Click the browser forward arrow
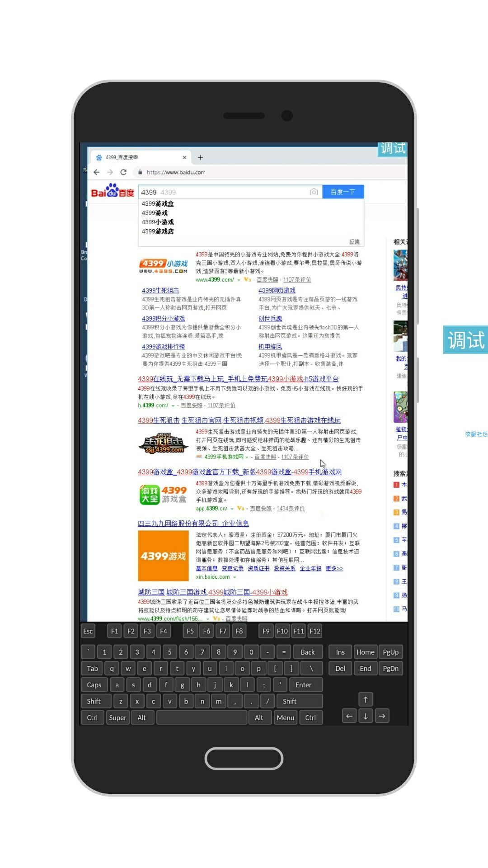Screen dimensions: 488x868 110,172
